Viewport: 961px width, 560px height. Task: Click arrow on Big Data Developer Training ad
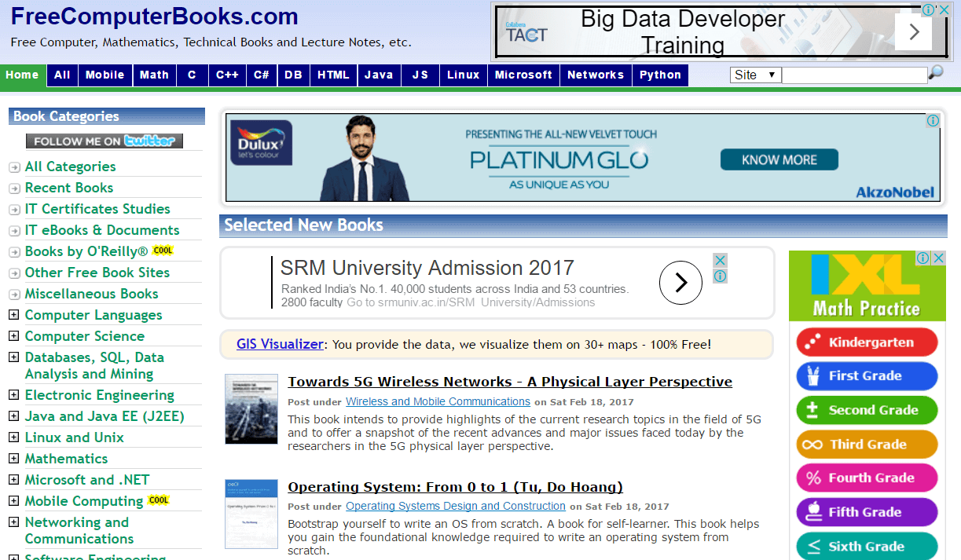click(x=913, y=31)
